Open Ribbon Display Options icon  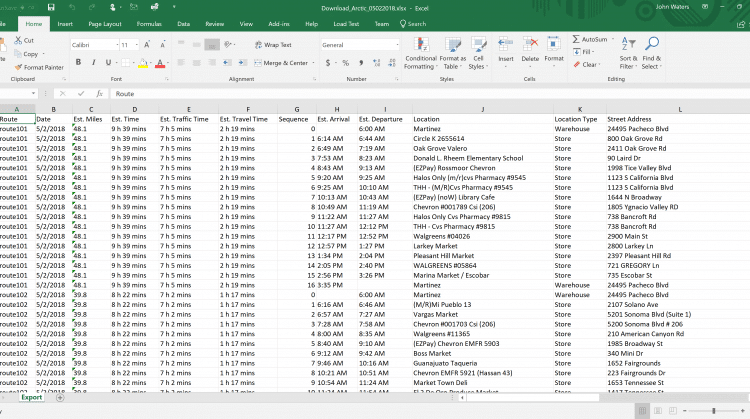coord(705,7)
